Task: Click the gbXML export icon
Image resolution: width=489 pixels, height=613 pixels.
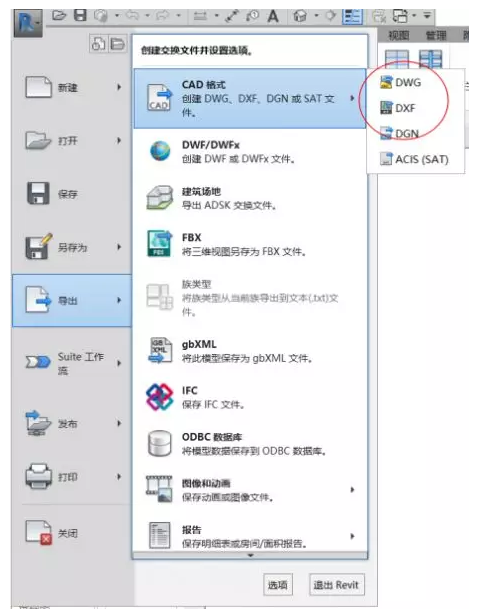Action: 159,350
